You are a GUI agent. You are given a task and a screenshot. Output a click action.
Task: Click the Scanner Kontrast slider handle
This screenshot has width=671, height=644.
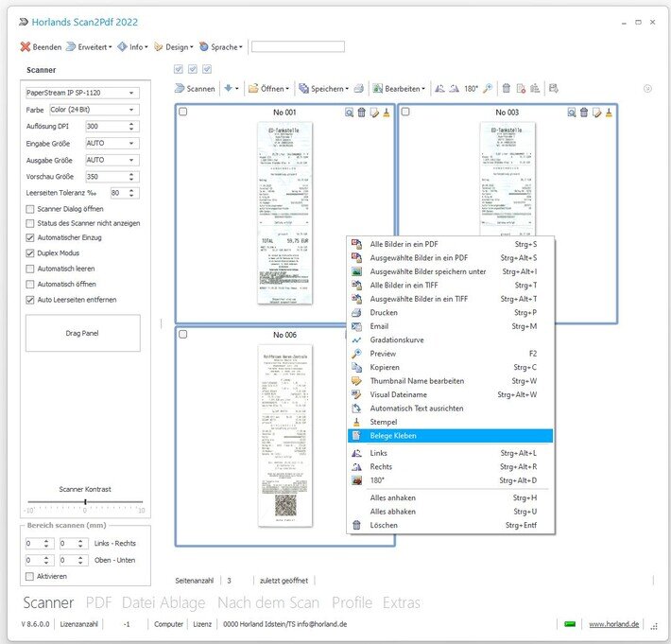pos(86,501)
